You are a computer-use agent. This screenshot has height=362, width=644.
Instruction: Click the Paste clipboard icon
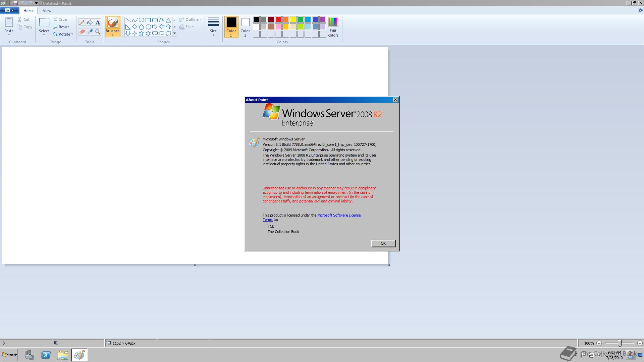pos(9,22)
